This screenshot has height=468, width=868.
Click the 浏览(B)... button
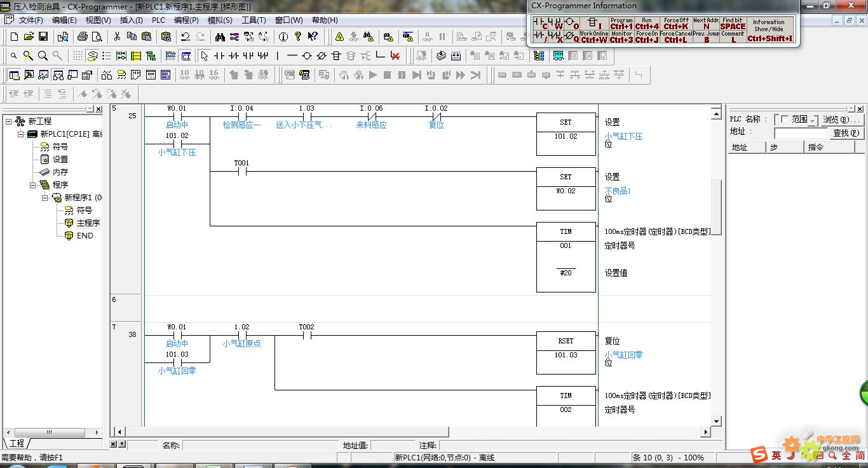[x=842, y=120]
